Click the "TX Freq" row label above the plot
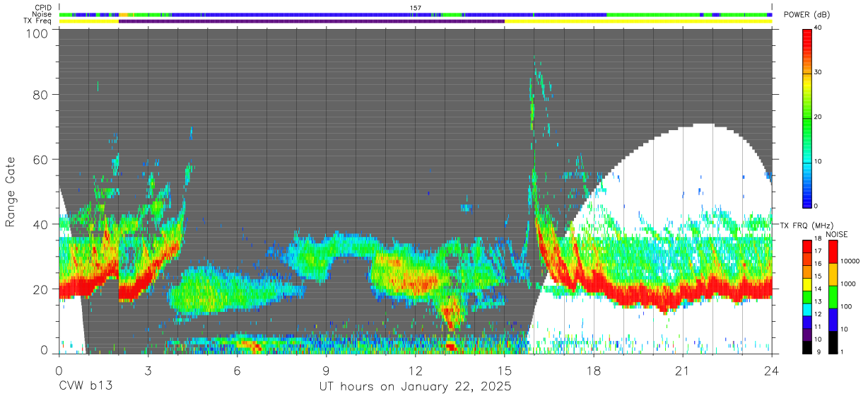 pos(38,21)
